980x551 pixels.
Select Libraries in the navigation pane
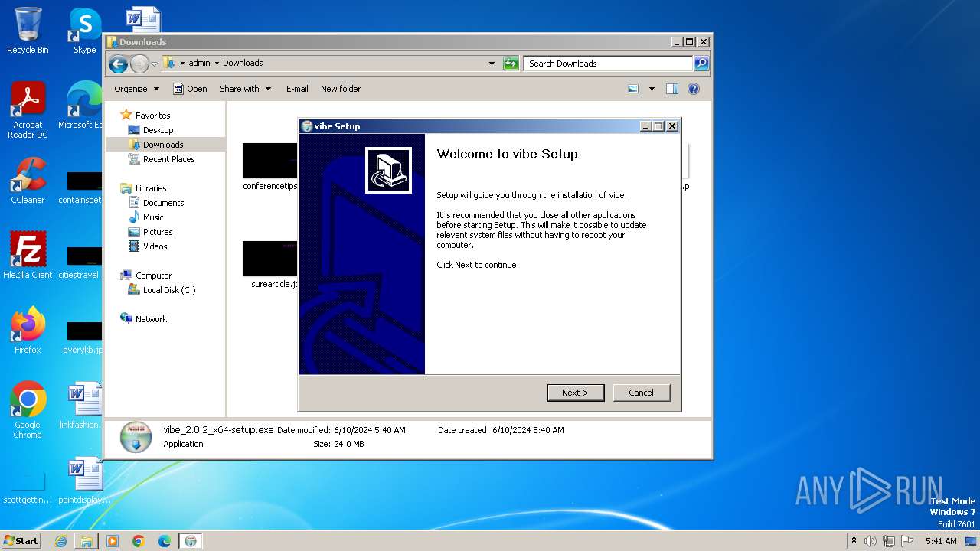(x=151, y=188)
